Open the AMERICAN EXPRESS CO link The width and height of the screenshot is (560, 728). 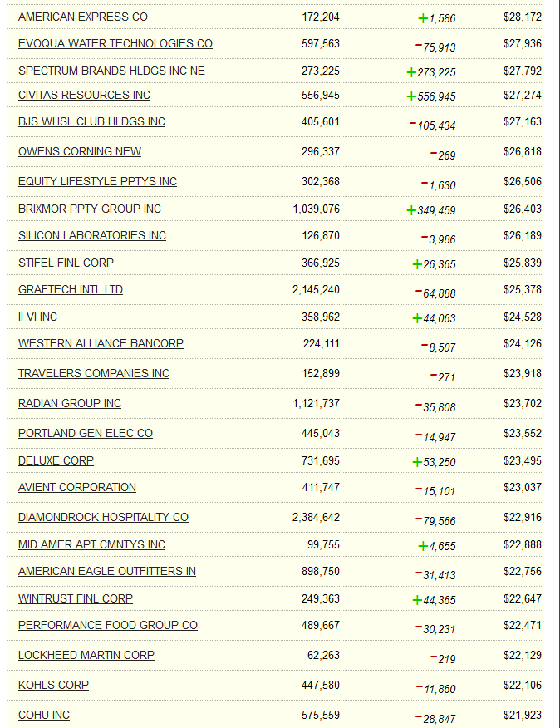(82, 17)
